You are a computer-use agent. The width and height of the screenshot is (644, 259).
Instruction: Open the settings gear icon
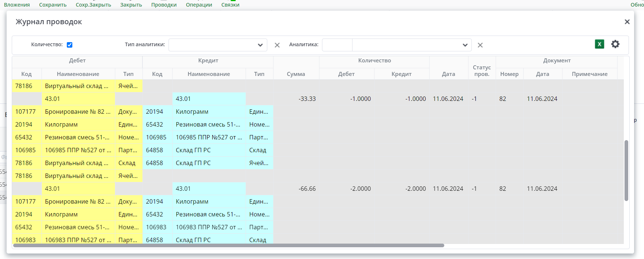[615, 44]
